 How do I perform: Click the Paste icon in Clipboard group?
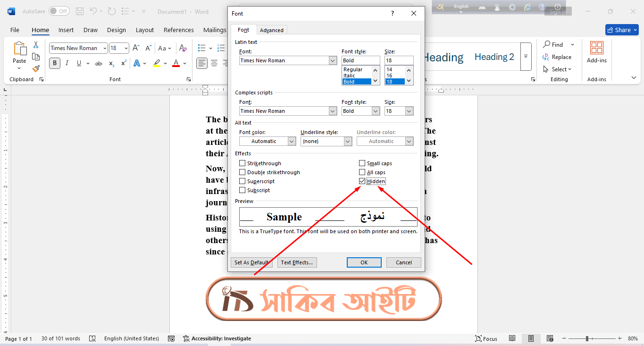[x=19, y=49]
